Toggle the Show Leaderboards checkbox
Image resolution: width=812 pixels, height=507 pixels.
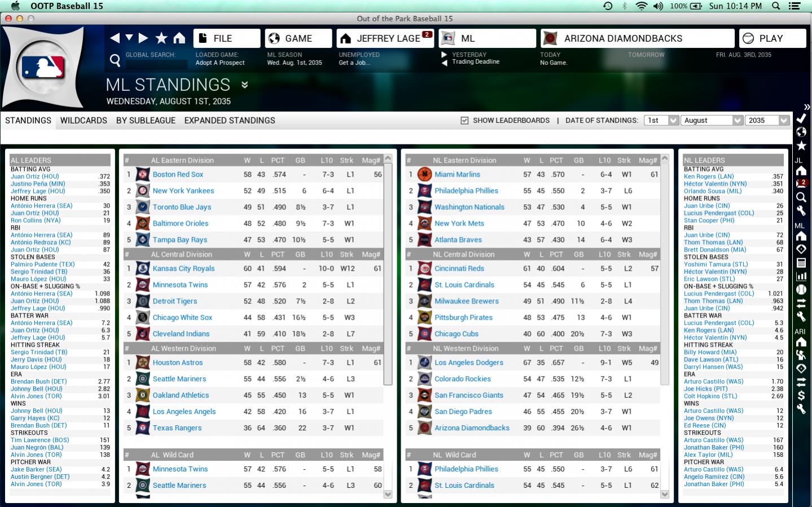(x=464, y=121)
